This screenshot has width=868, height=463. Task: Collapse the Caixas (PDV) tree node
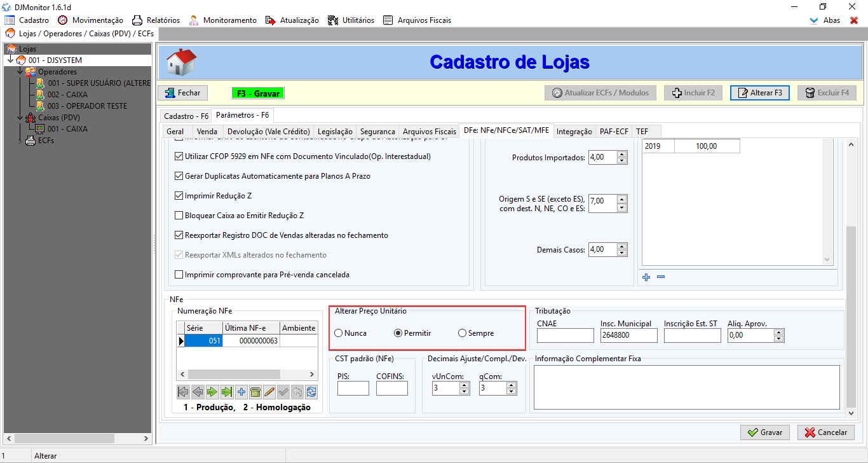[20, 118]
